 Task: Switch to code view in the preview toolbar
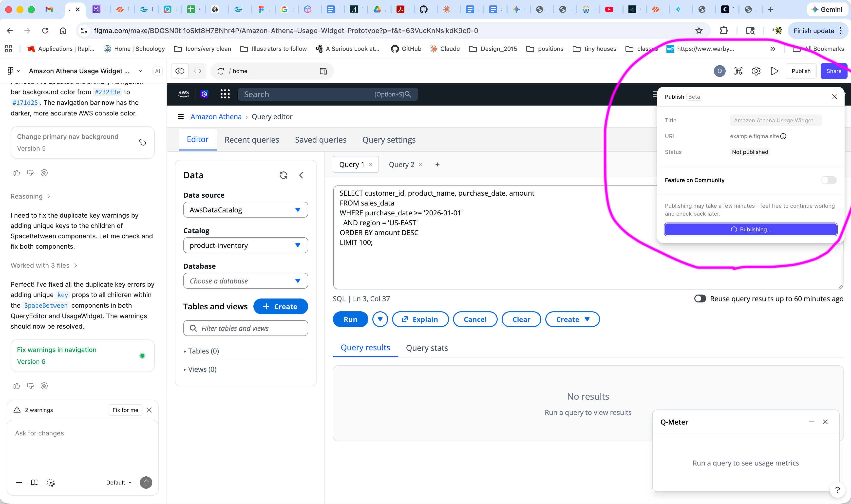tap(198, 71)
